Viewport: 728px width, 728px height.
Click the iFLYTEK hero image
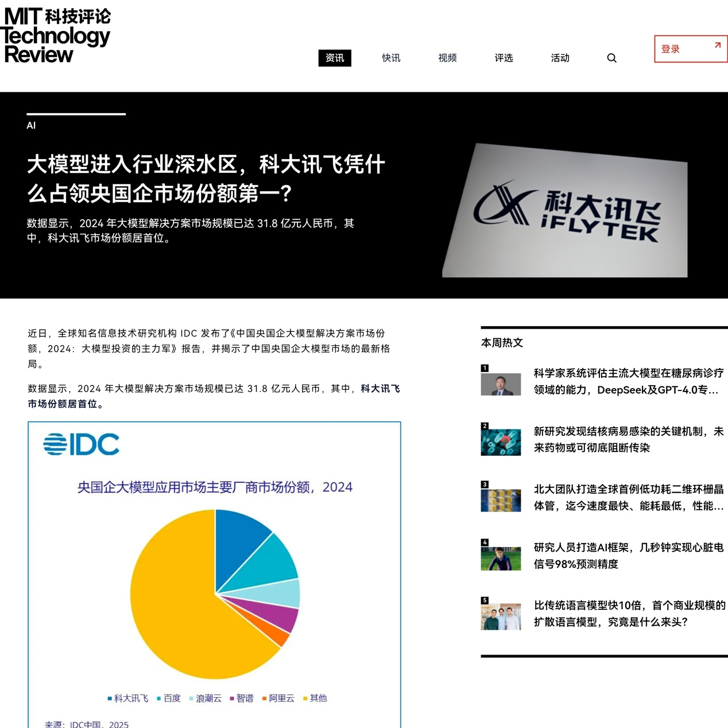pos(565,211)
